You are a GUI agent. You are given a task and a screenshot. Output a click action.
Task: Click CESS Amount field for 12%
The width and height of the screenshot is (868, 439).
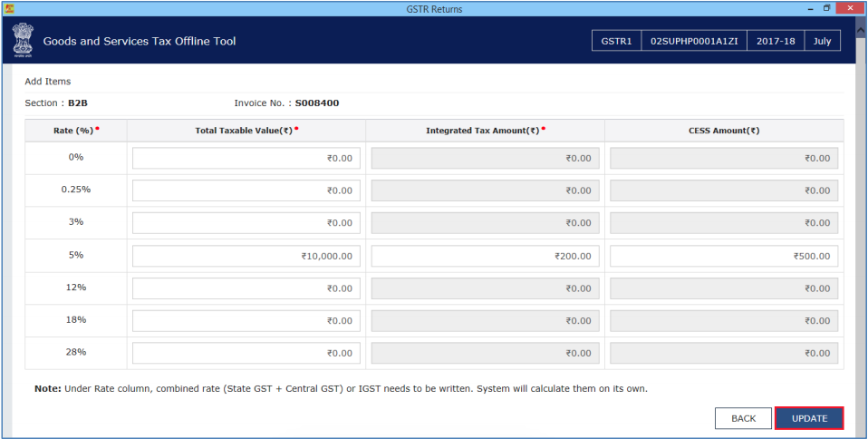coord(724,288)
